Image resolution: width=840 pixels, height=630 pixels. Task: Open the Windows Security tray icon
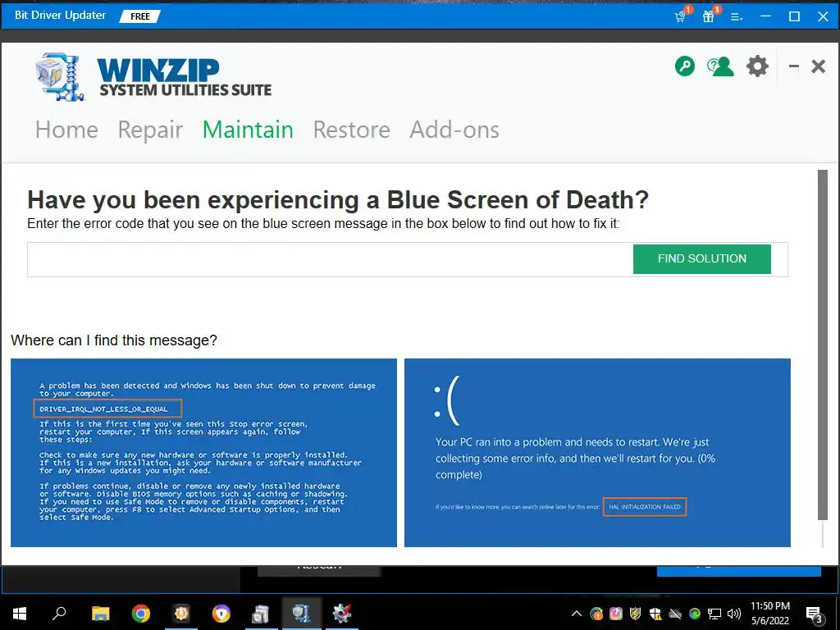(655, 614)
